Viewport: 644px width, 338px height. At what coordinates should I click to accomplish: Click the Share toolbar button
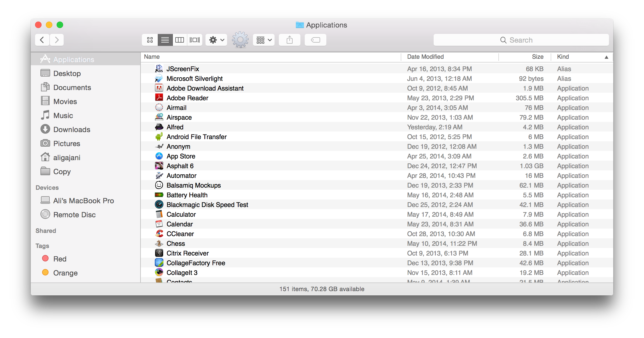click(x=290, y=40)
